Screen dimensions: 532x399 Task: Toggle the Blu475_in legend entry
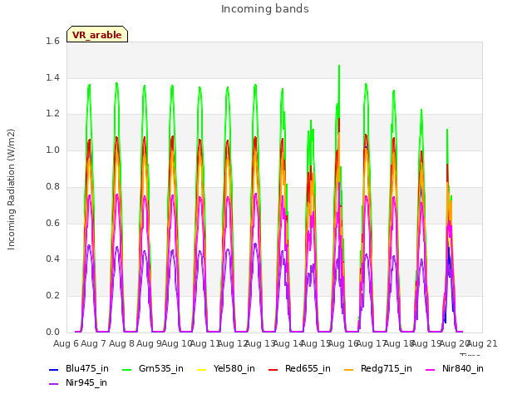pyautogui.click(x=79, y=368)
